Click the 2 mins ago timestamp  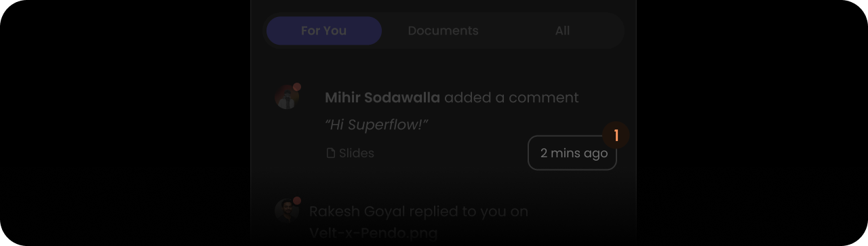(x=572, y=153)
